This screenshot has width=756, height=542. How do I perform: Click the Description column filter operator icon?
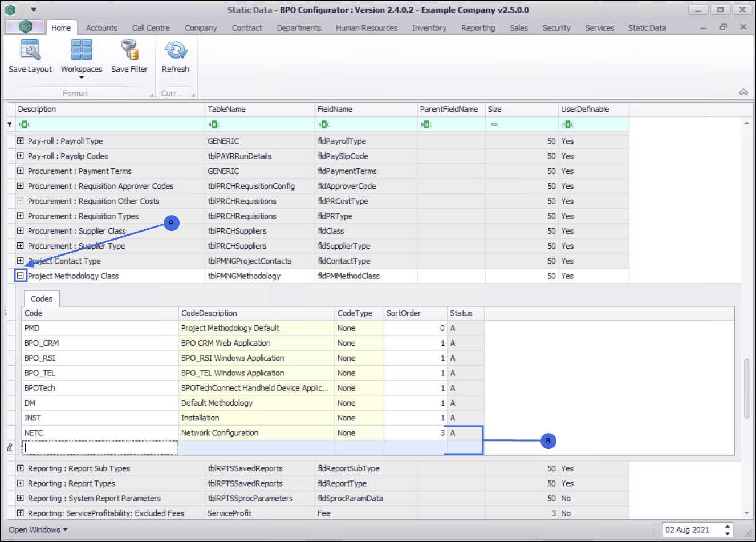click(25, 124)
